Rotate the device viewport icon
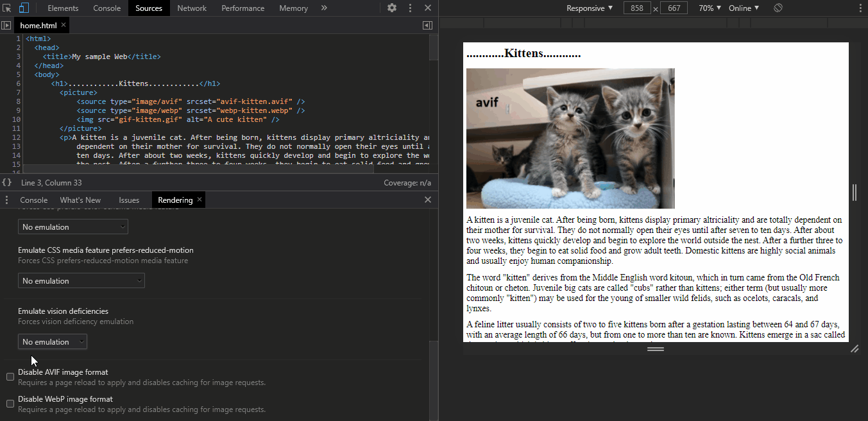The height and width of the screenshot is (421, 868). [x=778, y=8]
